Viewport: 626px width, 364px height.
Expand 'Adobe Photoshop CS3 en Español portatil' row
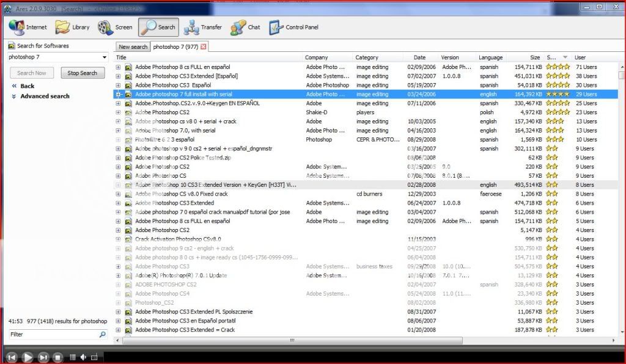[x=118, y=321]
